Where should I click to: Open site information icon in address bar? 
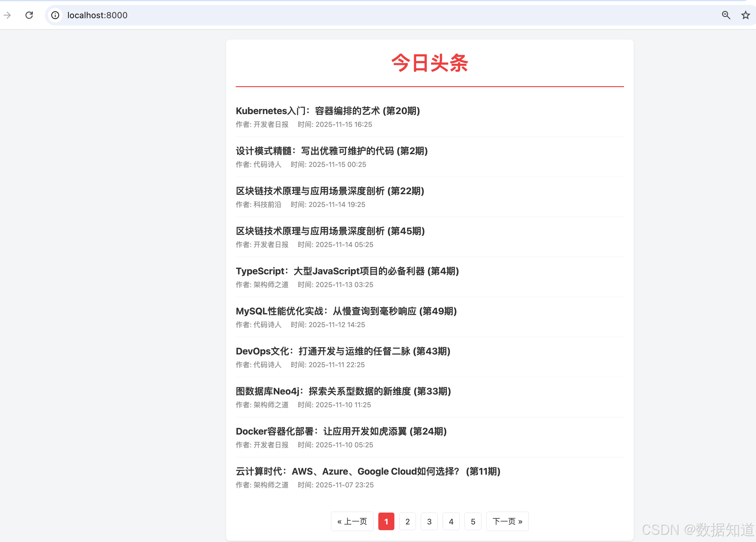(55, 15)
